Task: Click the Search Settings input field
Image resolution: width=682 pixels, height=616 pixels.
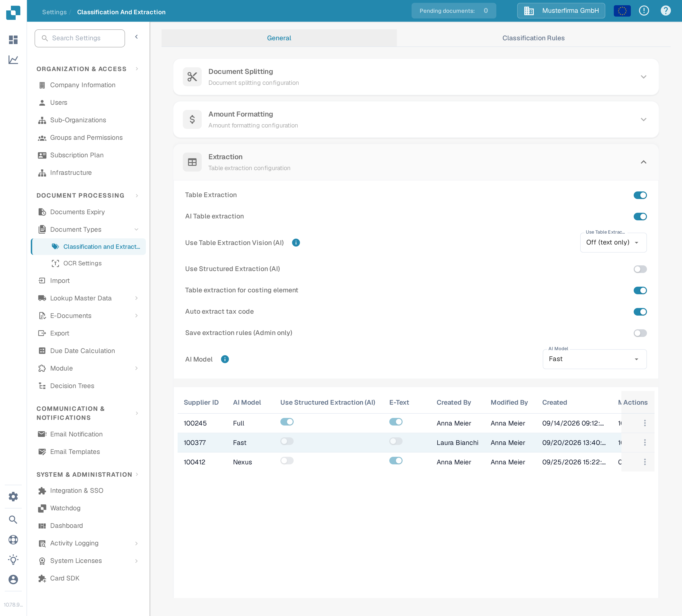Action: coord(80,38)
